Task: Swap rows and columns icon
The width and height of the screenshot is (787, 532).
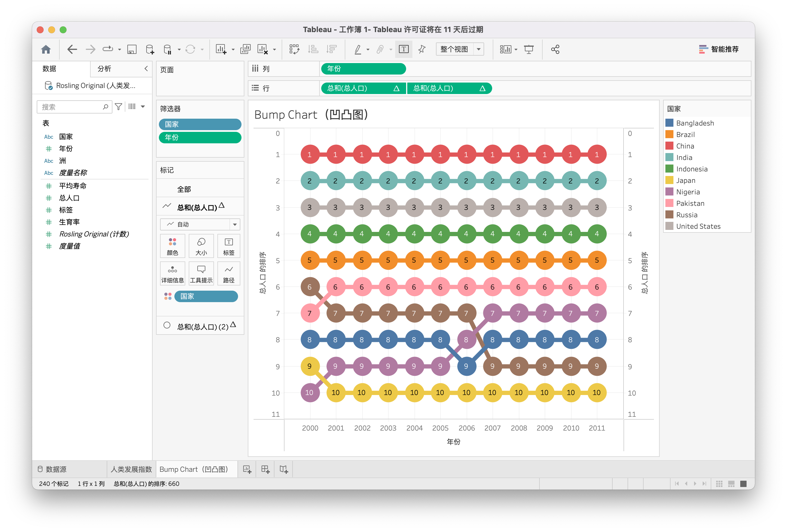Action: pyautogui.click(x=294, y=49)
